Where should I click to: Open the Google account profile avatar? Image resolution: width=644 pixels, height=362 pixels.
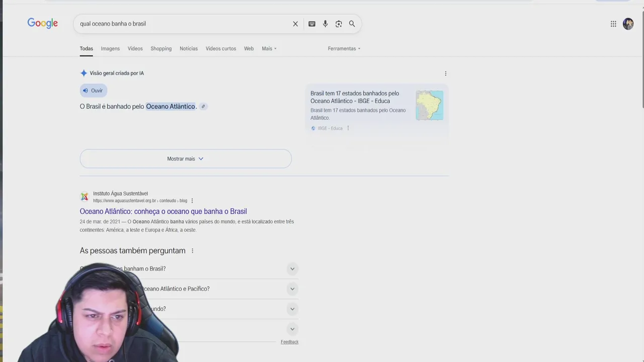[x=628, y=24]
